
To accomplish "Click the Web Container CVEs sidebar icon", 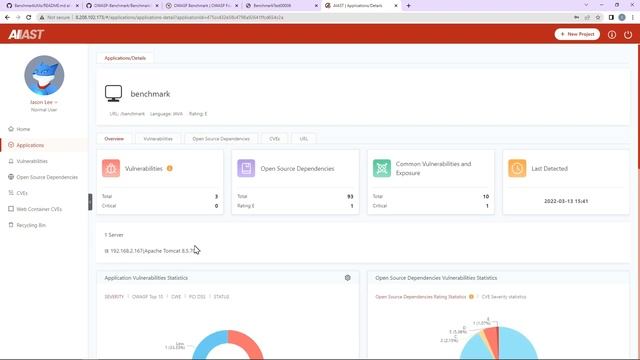I will [11, 209].
